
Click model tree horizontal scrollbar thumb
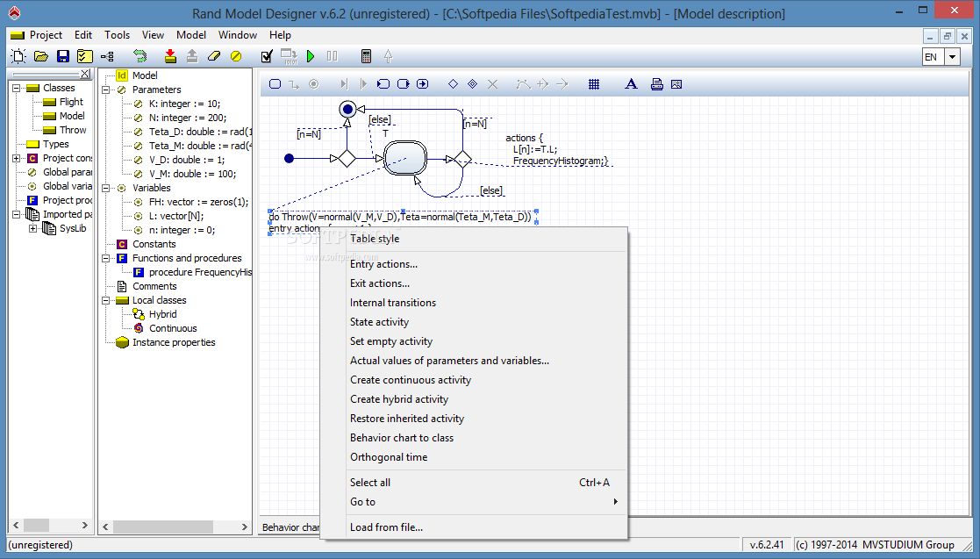point(163,527)
